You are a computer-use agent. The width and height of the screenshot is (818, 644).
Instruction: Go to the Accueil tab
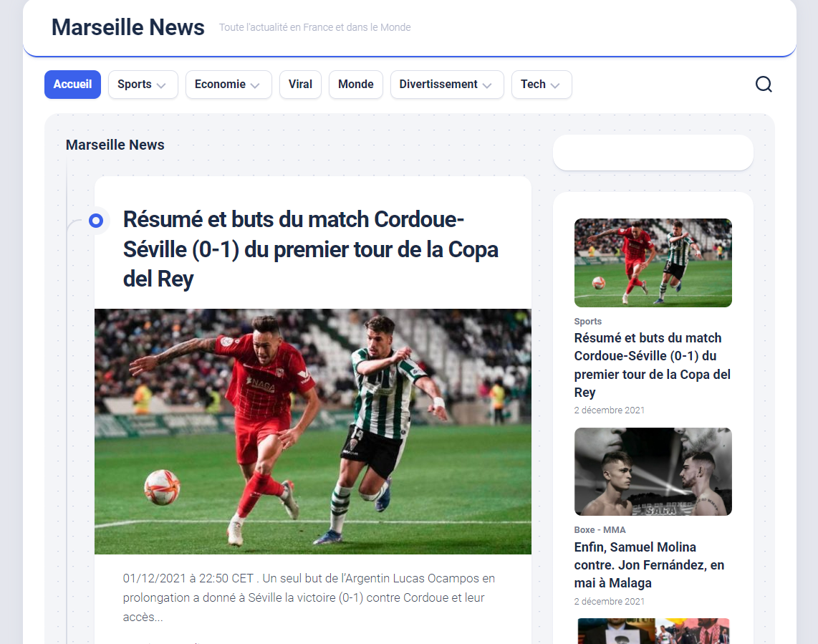(x=72, y=85)
